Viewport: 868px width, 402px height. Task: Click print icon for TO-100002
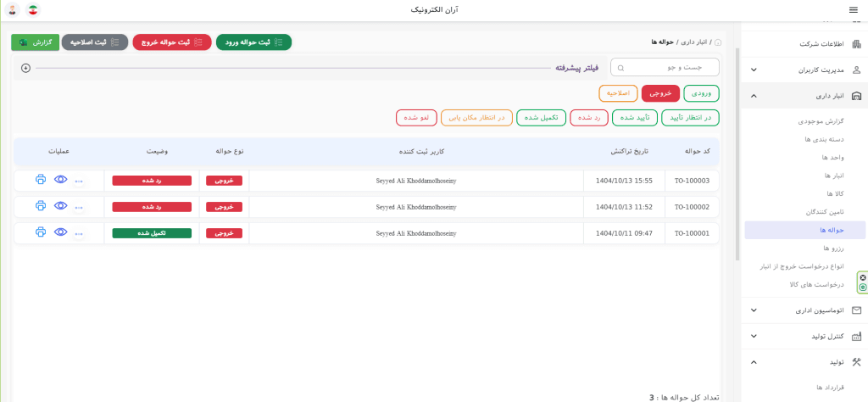click(41, 205)
